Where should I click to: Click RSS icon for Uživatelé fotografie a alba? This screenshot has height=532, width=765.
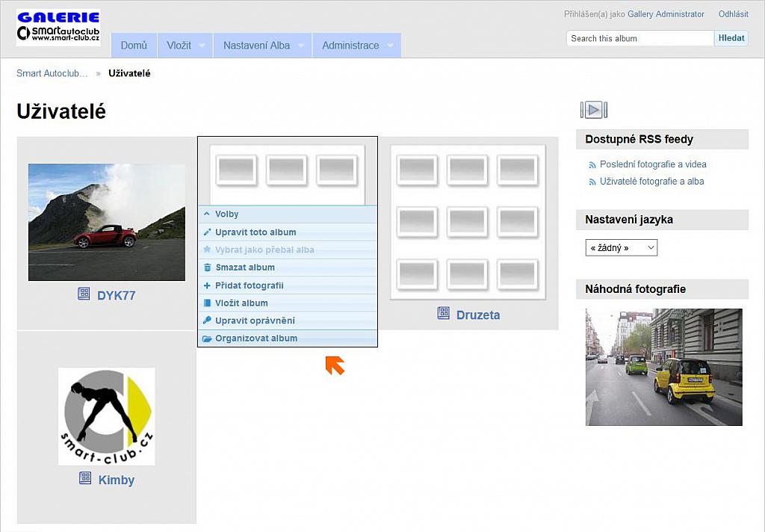point(592,182)
